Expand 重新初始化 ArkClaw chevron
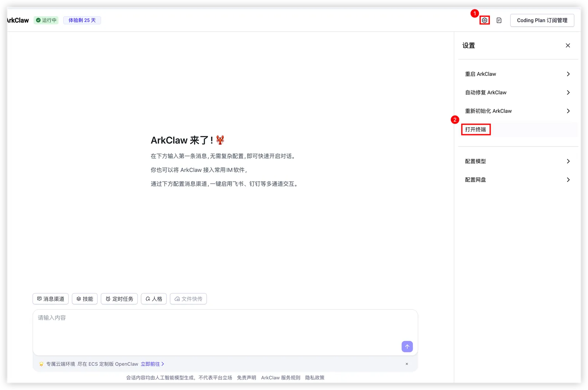Viewport: 588px width, 390px height. pos(568,111)
